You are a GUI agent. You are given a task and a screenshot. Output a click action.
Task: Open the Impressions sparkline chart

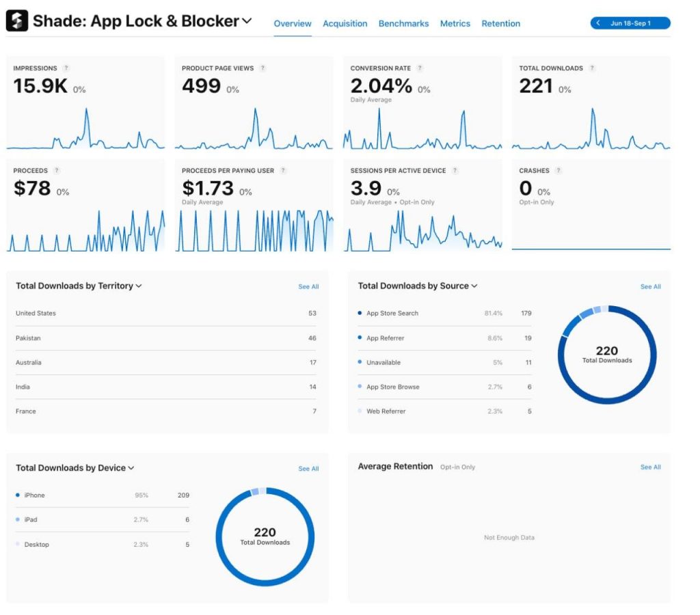(85, 128)
